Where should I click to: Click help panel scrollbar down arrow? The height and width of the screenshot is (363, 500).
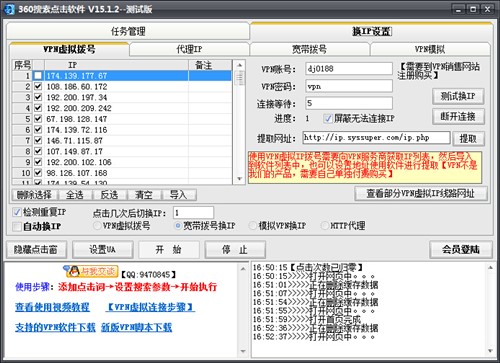click(x=243, y=351)
